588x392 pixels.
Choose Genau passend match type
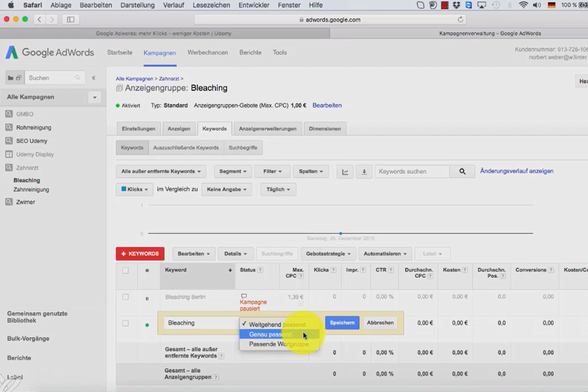pos(279,334)
